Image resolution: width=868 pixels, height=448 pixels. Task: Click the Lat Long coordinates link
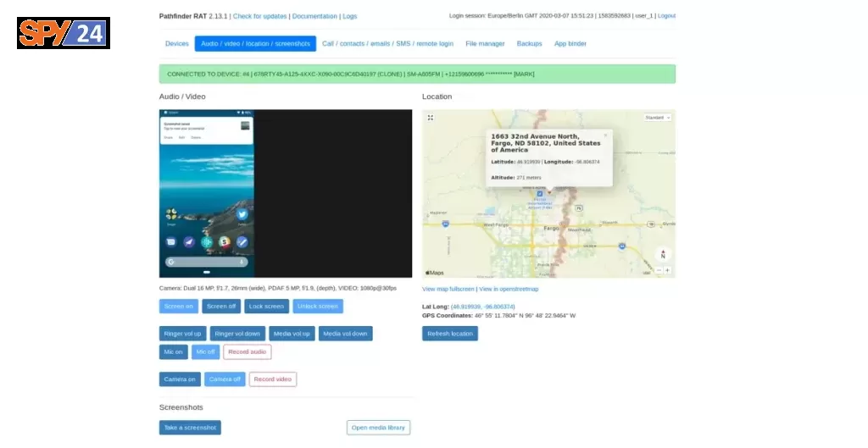(482, 307)
